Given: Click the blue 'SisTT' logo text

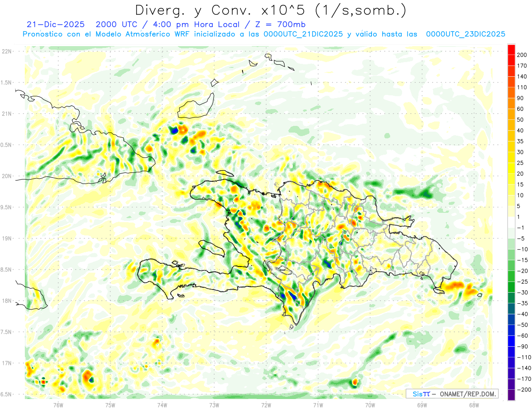Looking at the screenshot, I should pyautogui.click(x=421, y=394).
